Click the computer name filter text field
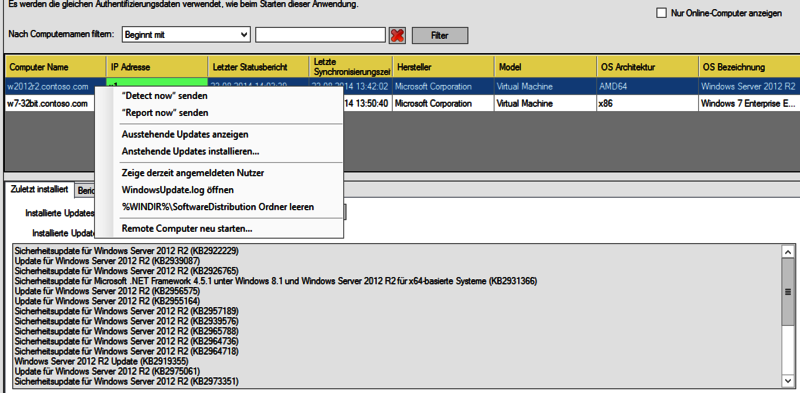800x393 pixels. [x=320, y=35]
